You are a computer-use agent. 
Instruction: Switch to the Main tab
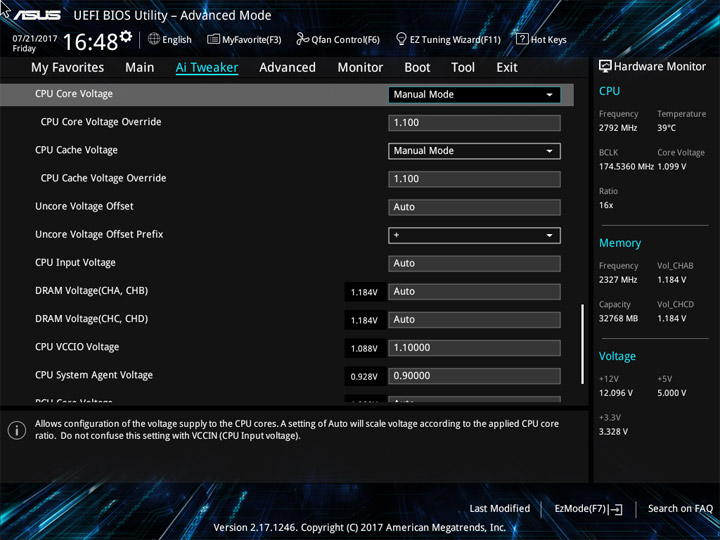(140, 68)
